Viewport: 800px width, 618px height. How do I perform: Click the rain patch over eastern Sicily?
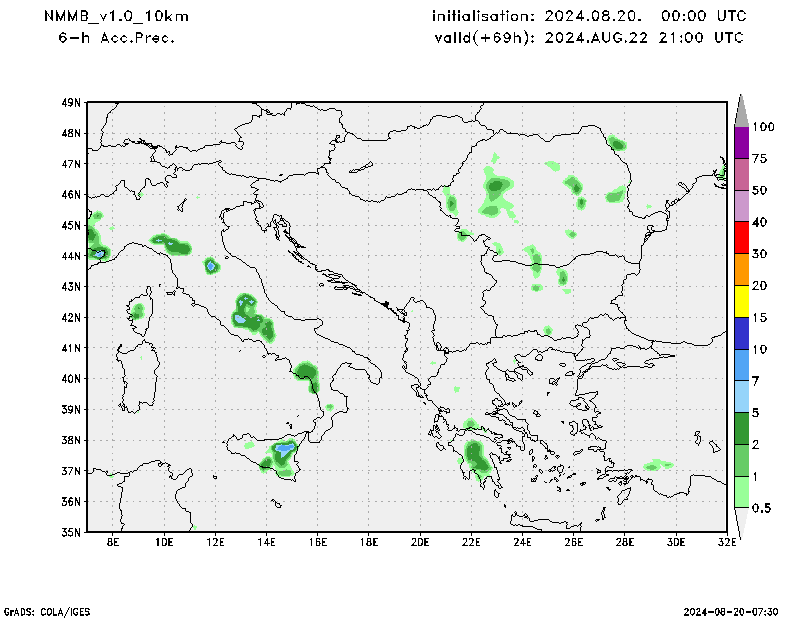tap(285, 451)
